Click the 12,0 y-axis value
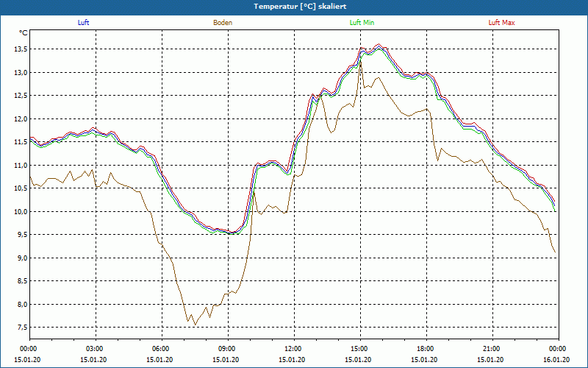Viewport: 588px width, 368px height. click(x=21, y=119)
